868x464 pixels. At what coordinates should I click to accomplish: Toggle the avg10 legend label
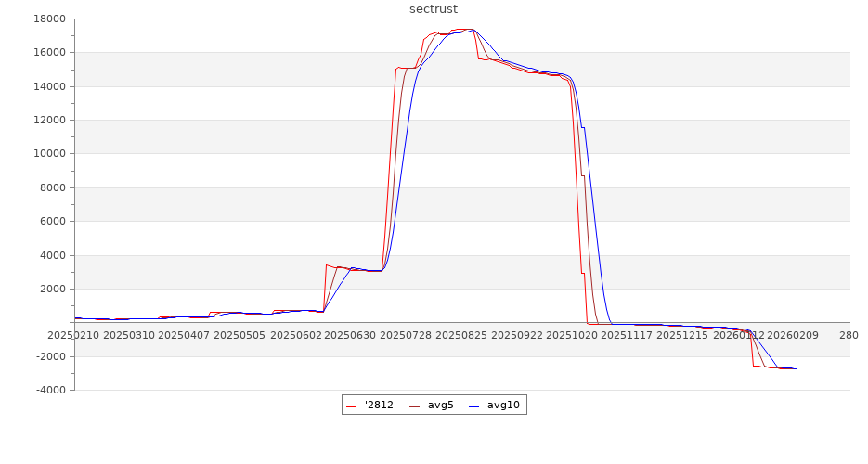point(503,406)
